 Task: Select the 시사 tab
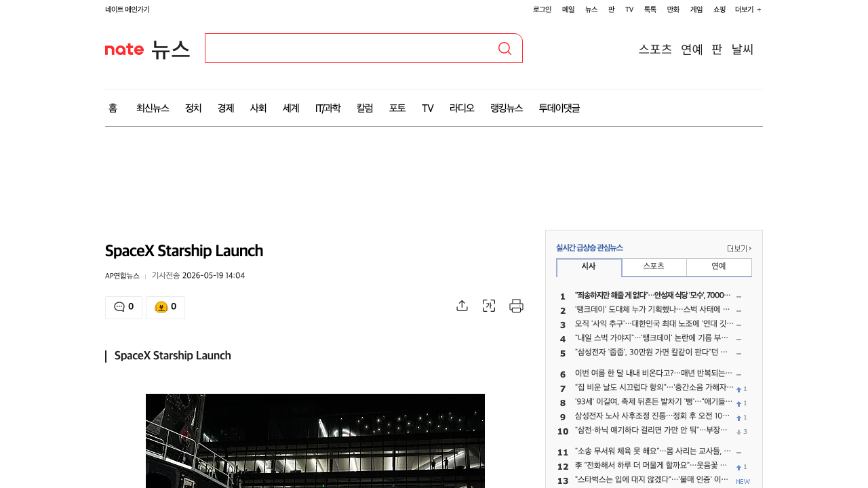(589, 267)
